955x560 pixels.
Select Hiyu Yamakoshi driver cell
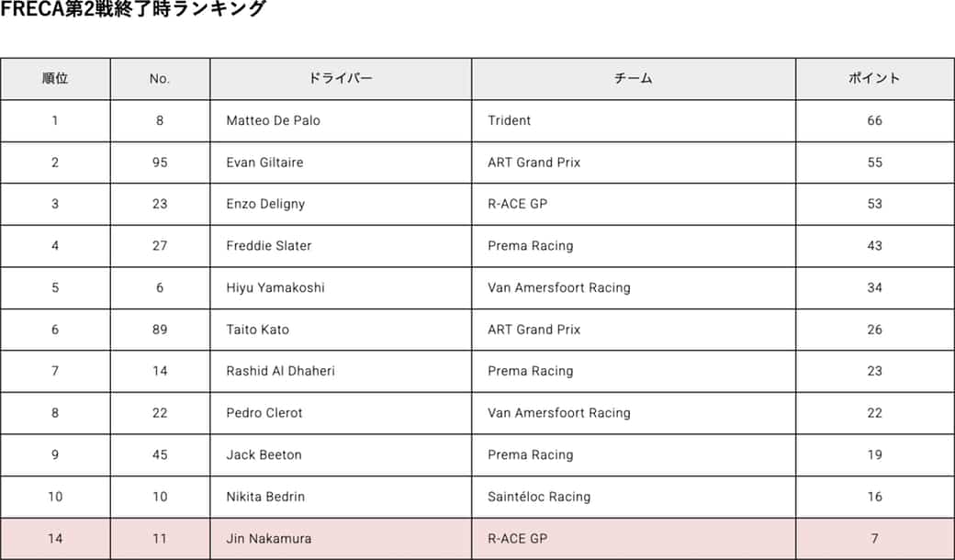(x=341, y=288)
